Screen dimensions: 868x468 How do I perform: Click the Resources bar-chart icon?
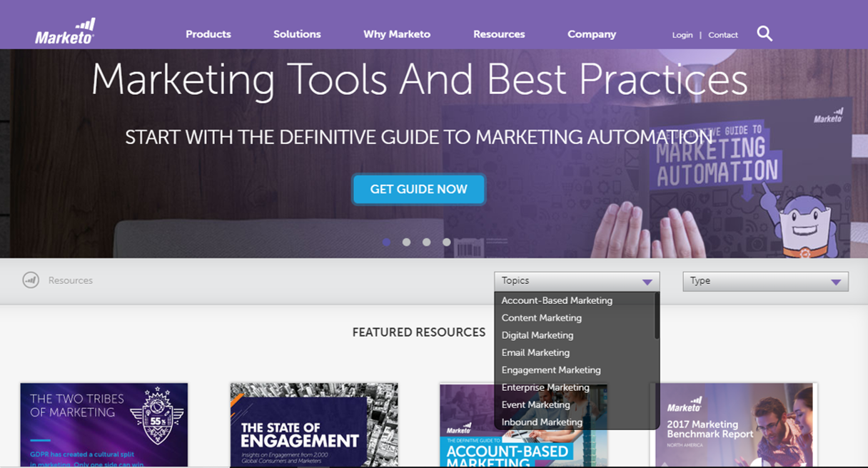(x=30, y=280)
